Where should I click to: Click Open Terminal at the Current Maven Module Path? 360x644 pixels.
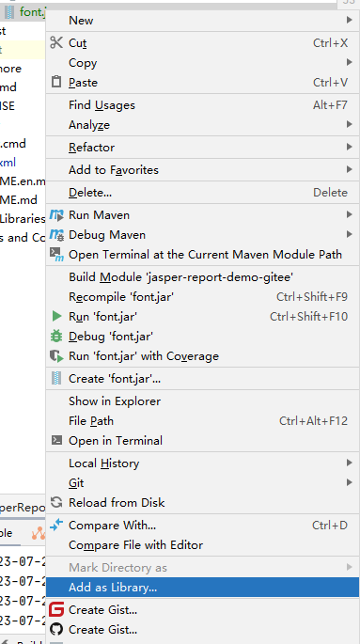pyautogui.click(x=202, y=254)
